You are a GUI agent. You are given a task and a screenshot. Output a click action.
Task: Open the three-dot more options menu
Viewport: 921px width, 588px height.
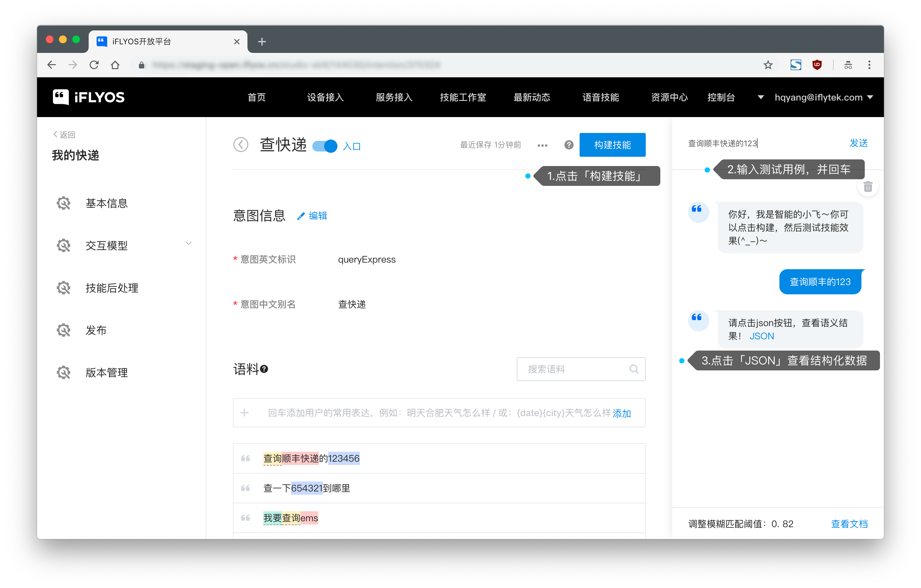542,145
